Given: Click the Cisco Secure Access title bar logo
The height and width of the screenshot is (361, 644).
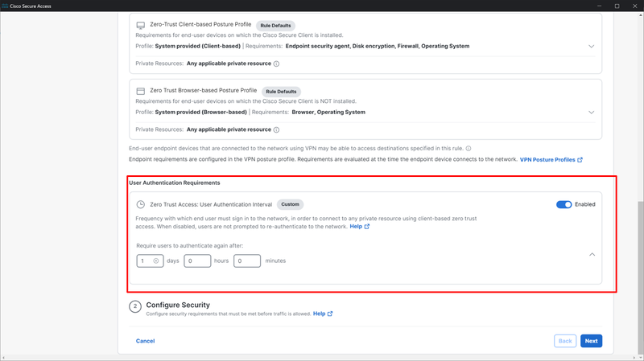Looking at the screenshot, I should click(5, 6).
